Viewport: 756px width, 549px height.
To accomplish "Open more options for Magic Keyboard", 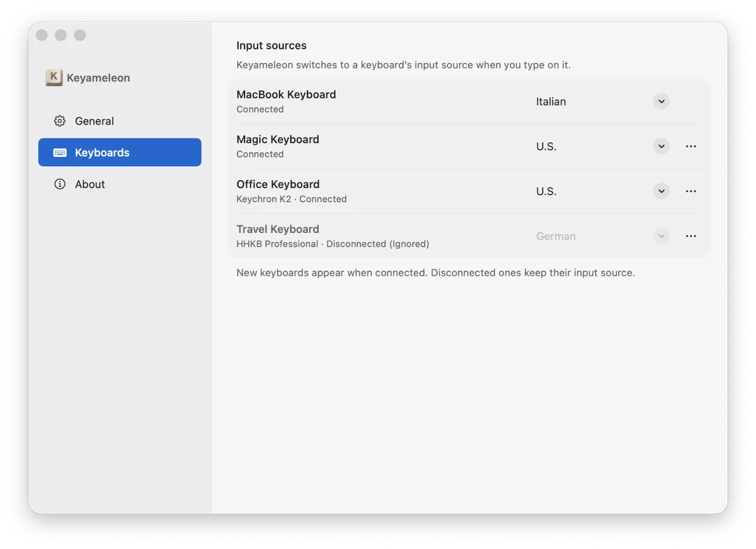I will 691,146.
